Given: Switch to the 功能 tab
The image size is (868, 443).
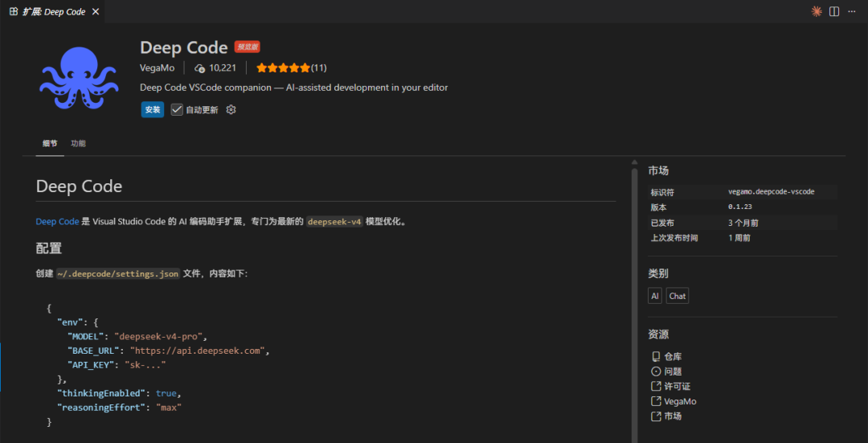Looking at the screenshot, I should pos(78,143).
